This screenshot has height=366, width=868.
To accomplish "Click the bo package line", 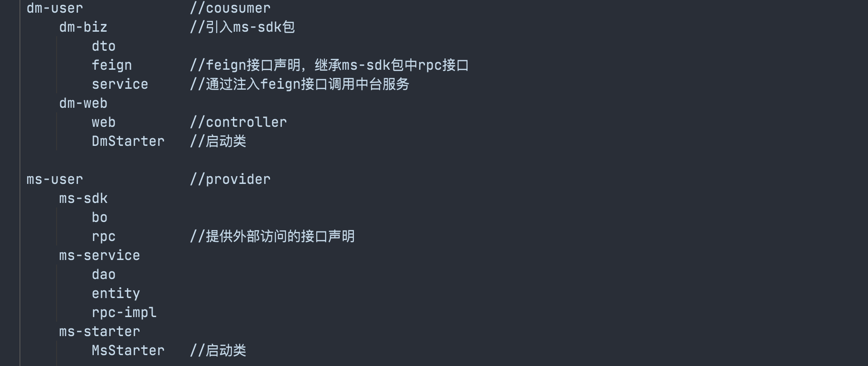I will 100,217.
